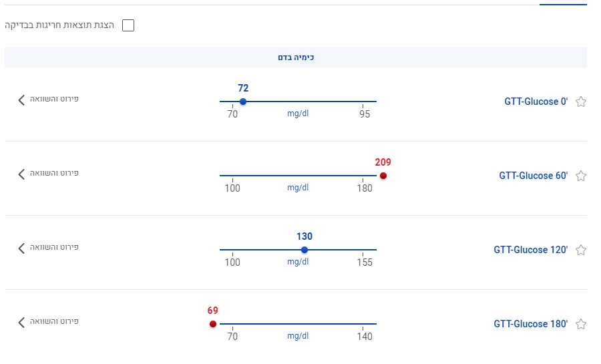Open פירוט והשוואה for GTT-Glucose 0'

pos(55,99)
